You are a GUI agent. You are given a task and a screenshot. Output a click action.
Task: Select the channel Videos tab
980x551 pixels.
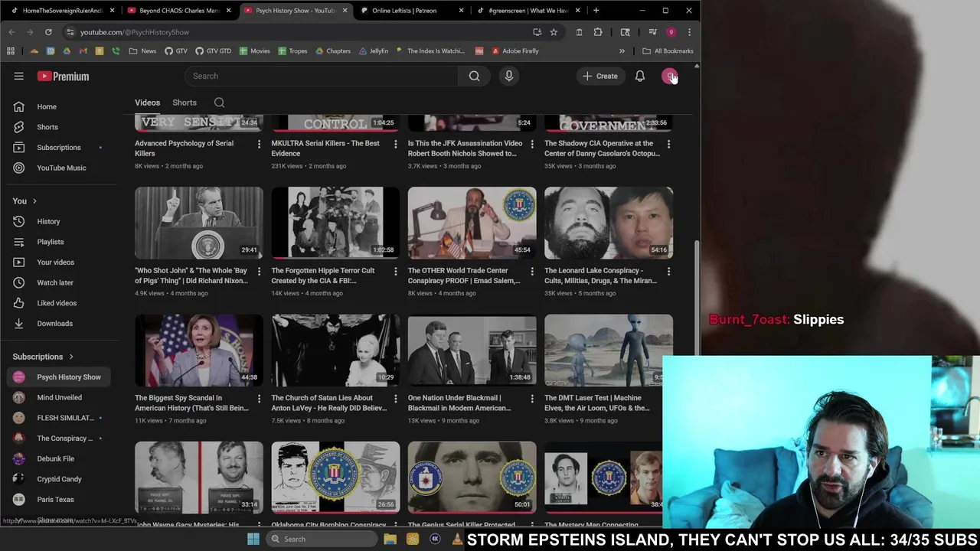(x=148, y=103)
